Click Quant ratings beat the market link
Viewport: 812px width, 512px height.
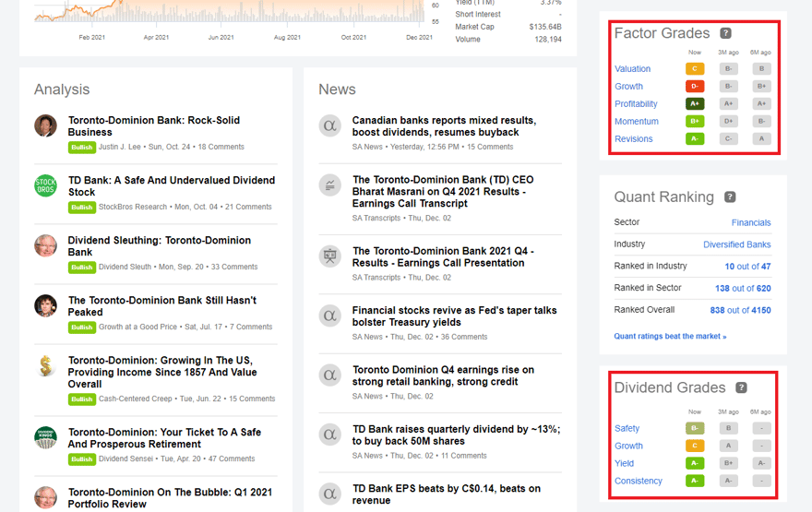(x=670, y=337)
